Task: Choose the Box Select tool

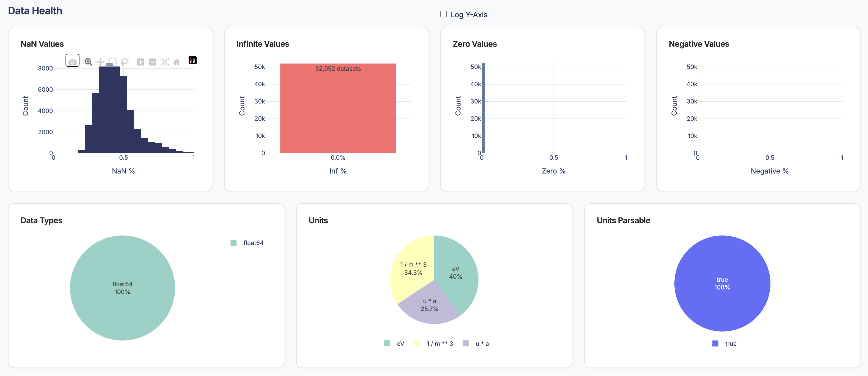Action: point(113,61)
